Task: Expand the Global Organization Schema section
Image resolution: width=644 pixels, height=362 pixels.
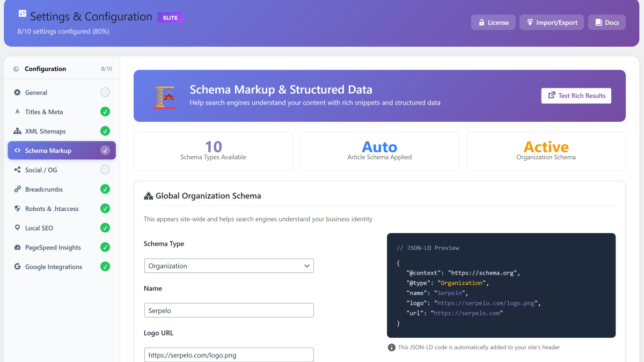Action: tap(202, 196)
